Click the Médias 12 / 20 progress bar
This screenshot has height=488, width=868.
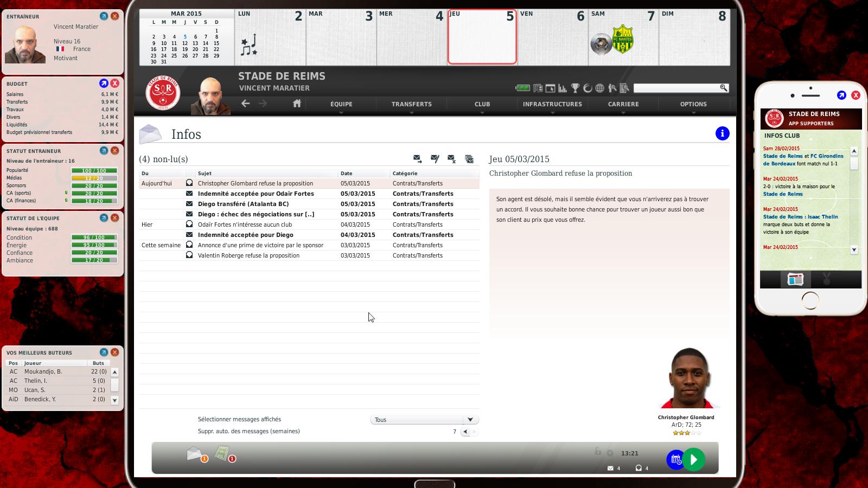pos(94,178)
